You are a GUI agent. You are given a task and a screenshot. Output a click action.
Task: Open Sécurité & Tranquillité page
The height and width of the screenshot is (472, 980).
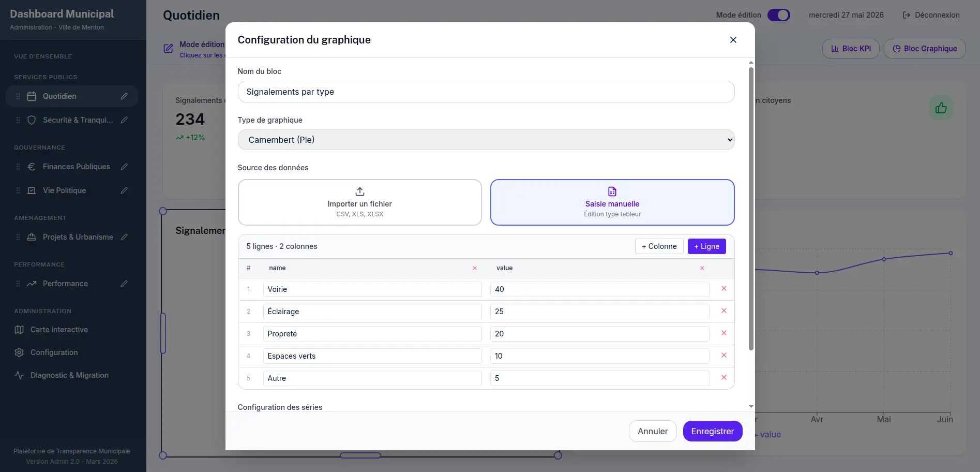click(72, 120)
